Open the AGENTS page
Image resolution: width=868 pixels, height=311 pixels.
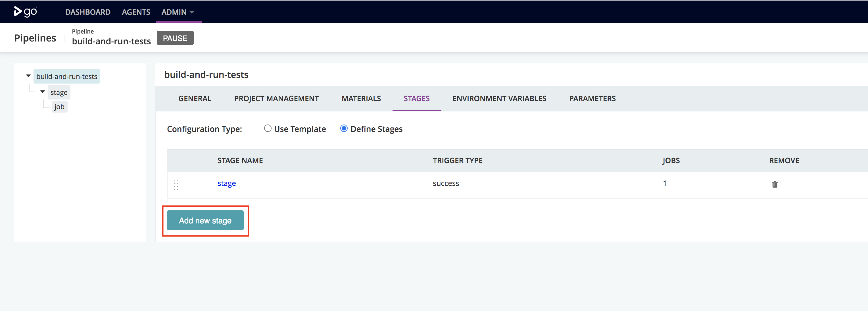[136, 12]
